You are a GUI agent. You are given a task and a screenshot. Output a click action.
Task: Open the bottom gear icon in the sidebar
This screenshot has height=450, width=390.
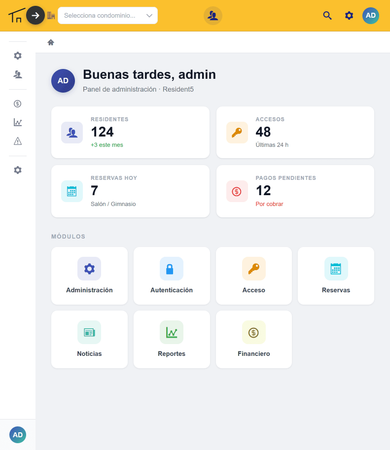18,170
